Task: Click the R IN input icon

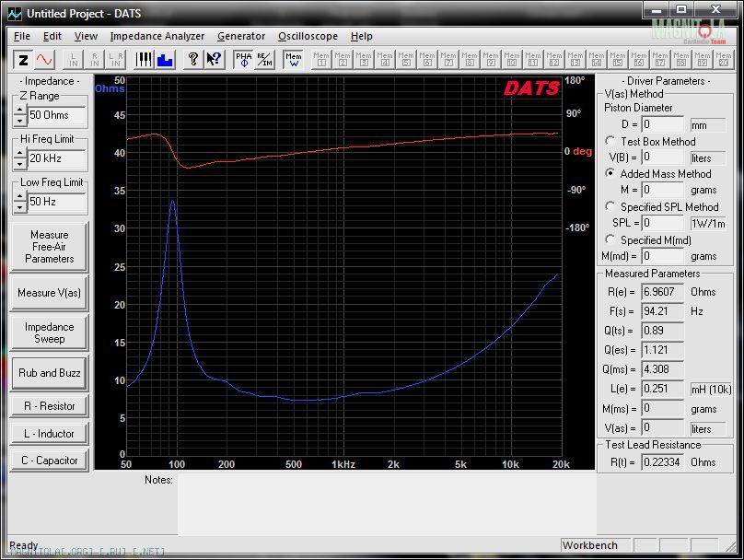Action: 95,60
